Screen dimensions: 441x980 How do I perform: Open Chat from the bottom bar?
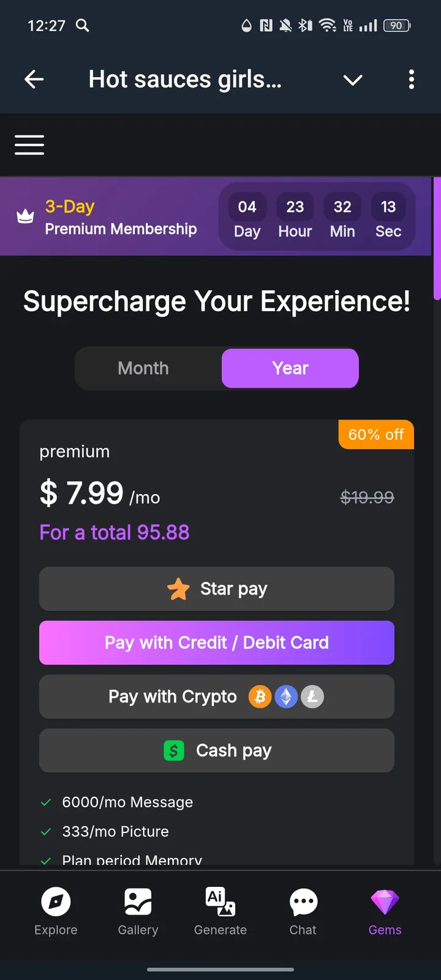(303, 902)
